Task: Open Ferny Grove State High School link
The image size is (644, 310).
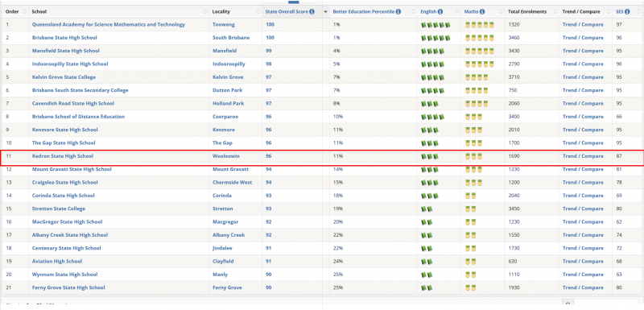Action: coord(68,287)
